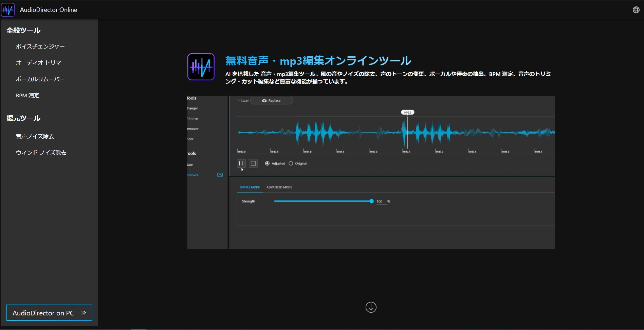The width and height of the screenshot is (644, 330).
Task: Select the Adjusted radio button
Action: pos(268,163)
